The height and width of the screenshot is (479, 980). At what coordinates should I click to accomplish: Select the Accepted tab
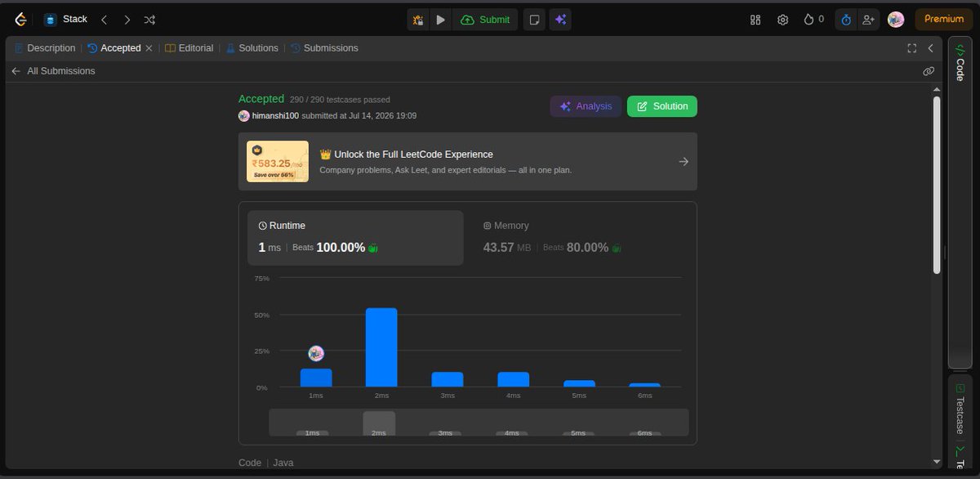point(114,48)
